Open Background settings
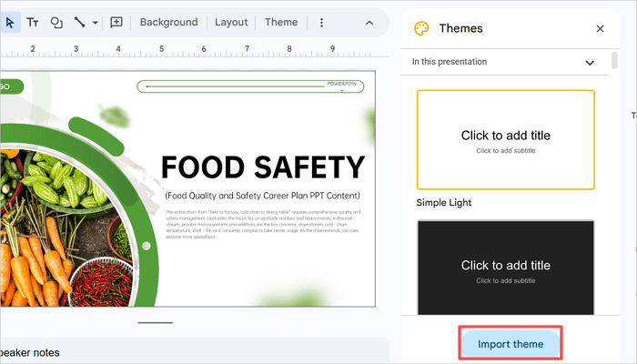The width and height of the screenshot is (637, 364). [168, 23]
